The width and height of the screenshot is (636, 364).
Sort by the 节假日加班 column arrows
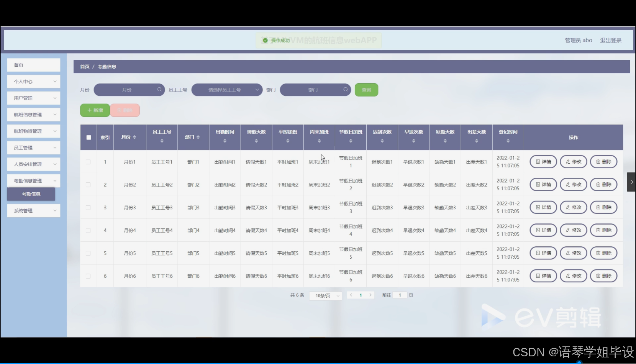[351, 141]
